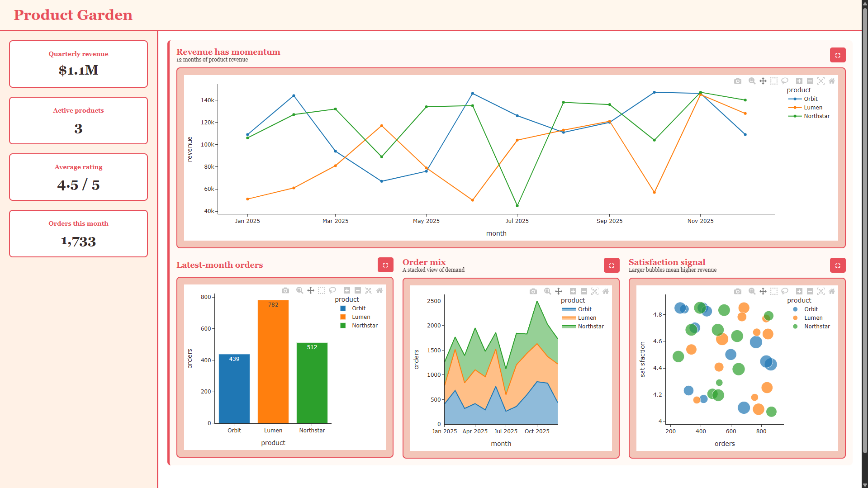Download Satisfaction signal scatter chart image

pos(738,291)
